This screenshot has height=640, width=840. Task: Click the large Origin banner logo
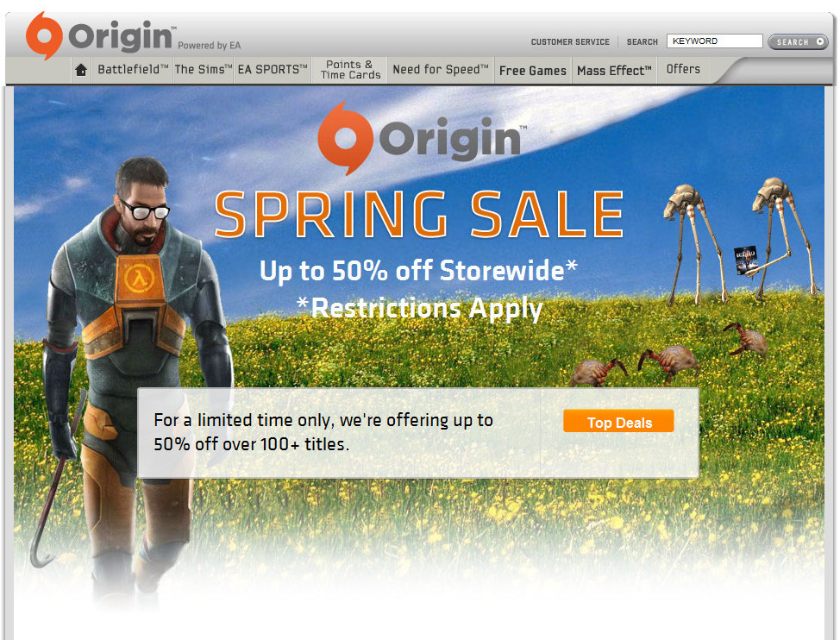[x=422, y=138]
